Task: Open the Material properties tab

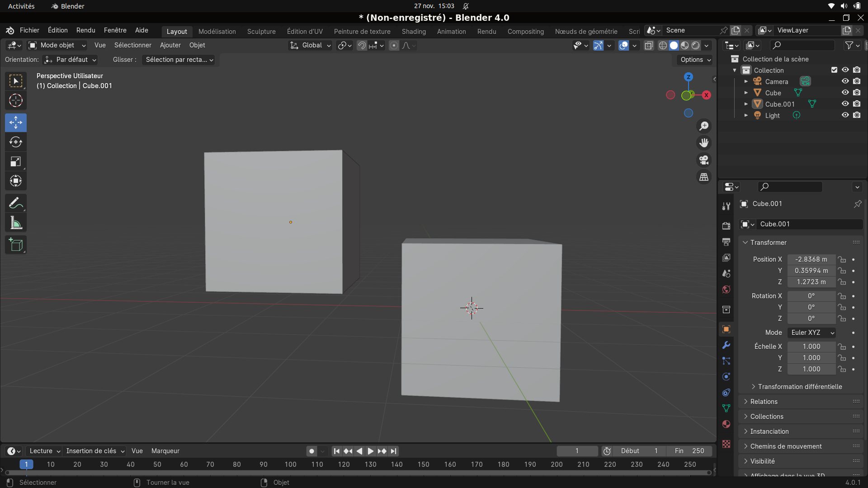Action: (726, 424)
